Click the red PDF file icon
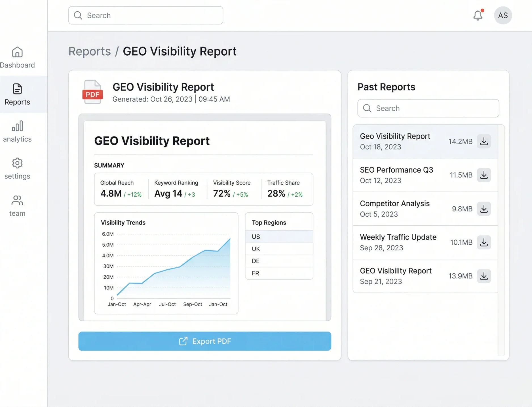The height and width of the screenshot is (407, 532). (x=92, y=92)
